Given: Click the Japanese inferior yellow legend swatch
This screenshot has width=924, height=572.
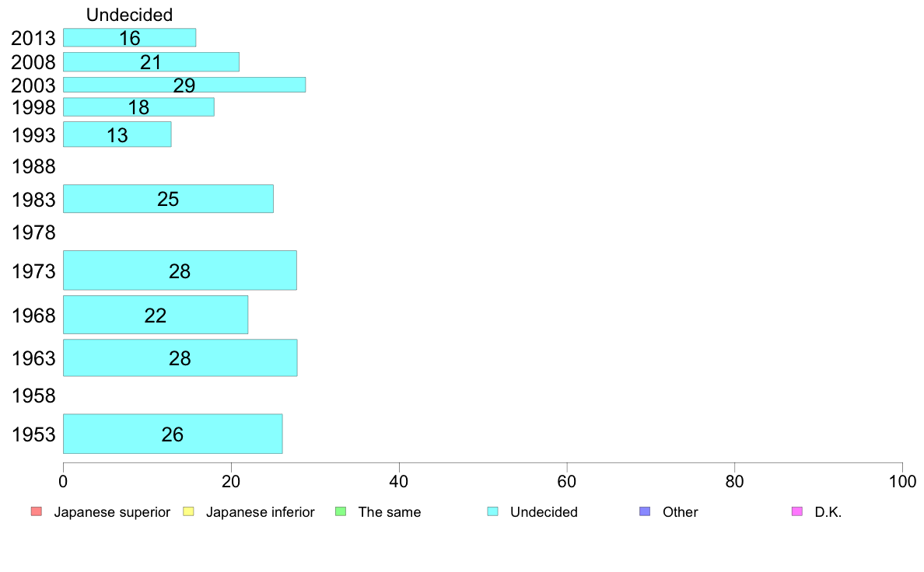Looking at the screenshot, I should pyautogui.click(x=188, y=511).
